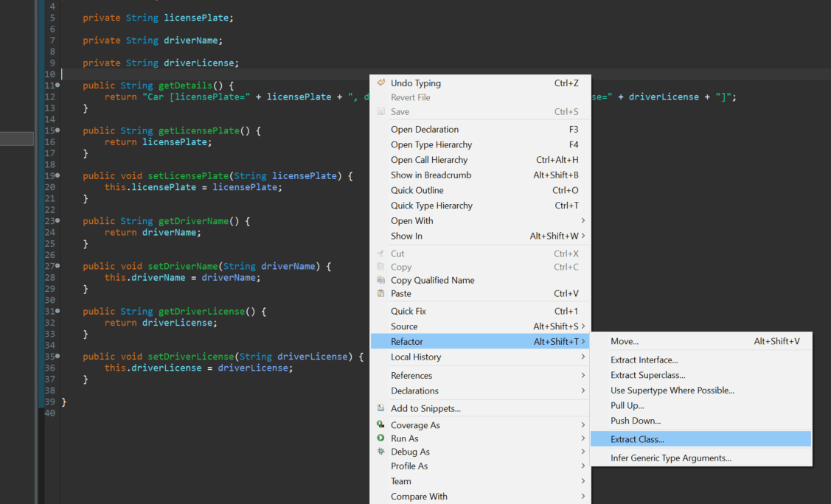Click line number 39 in gutter

coord(50,402)
